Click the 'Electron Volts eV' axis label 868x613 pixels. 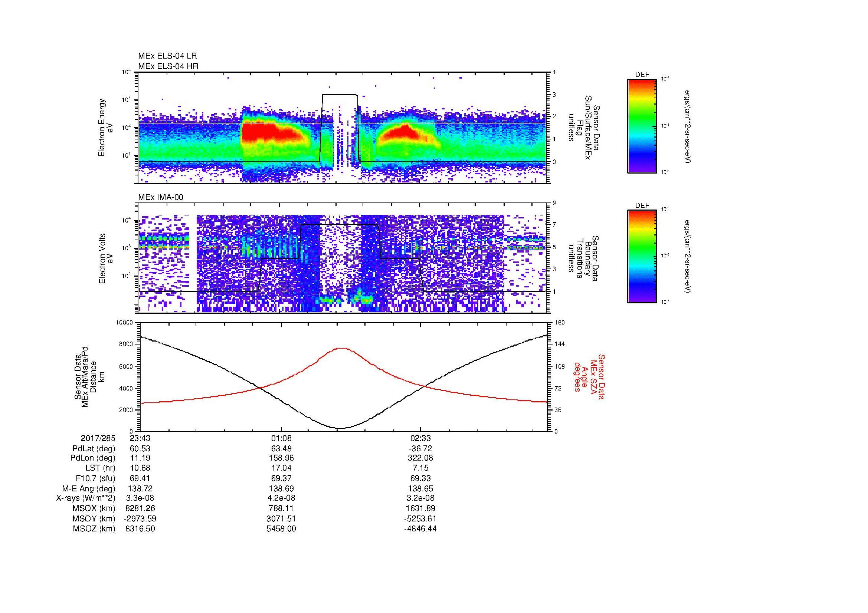click(x=106, y=258)
